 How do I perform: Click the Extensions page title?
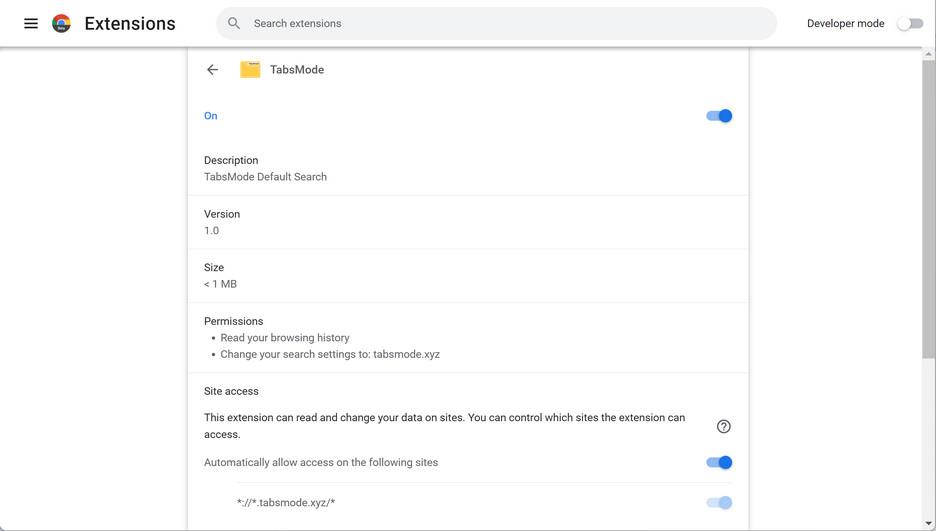click(130, 23)
